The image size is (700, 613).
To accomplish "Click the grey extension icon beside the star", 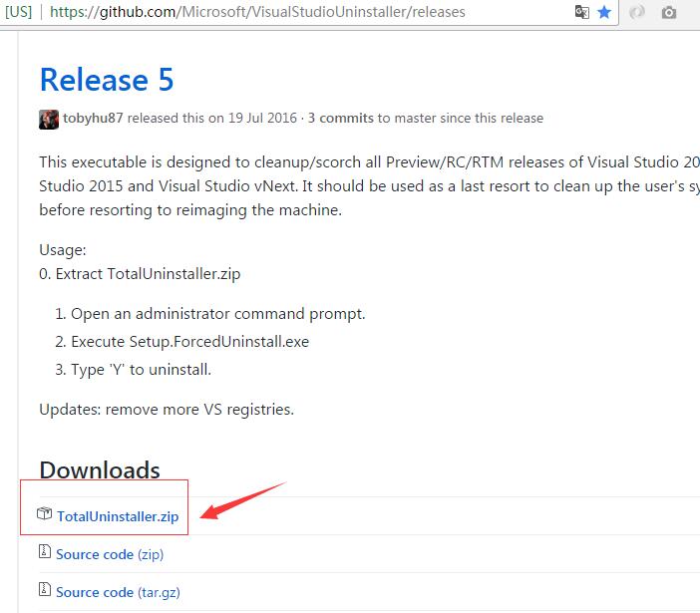I will 637,12.
